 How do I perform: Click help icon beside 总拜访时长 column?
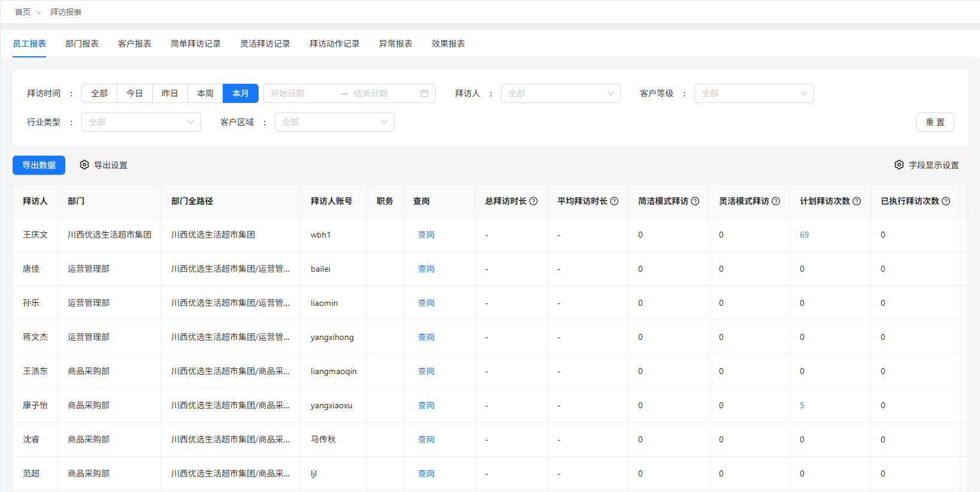pyautogui.click(x=533, y=201)
